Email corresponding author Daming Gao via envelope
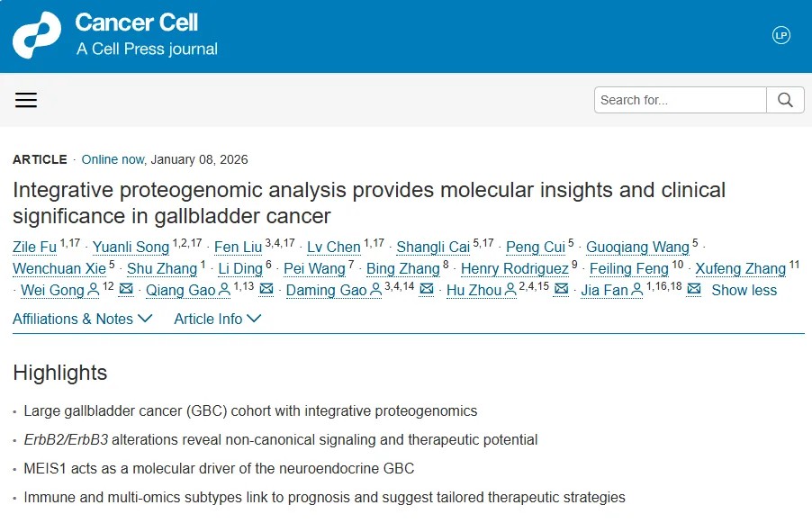 point(427,290)
